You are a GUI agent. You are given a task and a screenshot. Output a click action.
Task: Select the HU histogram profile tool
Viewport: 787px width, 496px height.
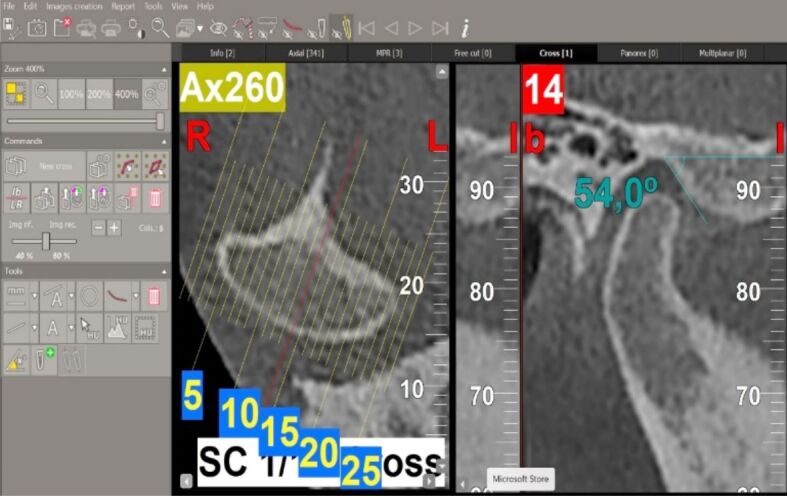117,328
